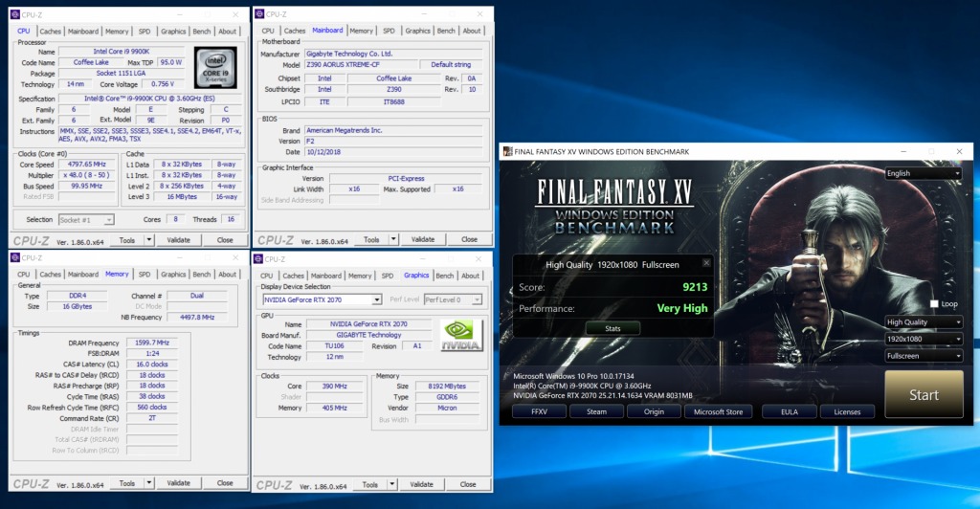Viewport: 980px width, 509px height.
Task: Click the CPU-Z icon in the Graphics window title bar
Action: click(258, 258)
